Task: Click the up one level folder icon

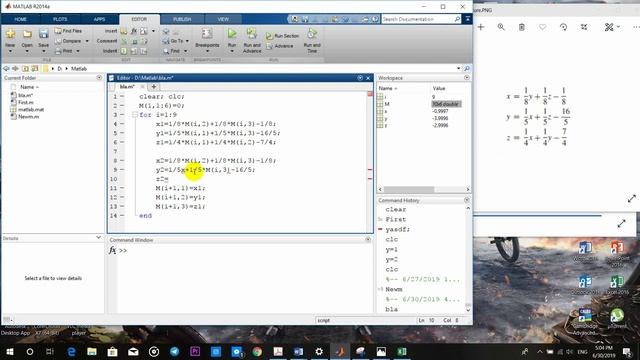Action: click(25, 69)
